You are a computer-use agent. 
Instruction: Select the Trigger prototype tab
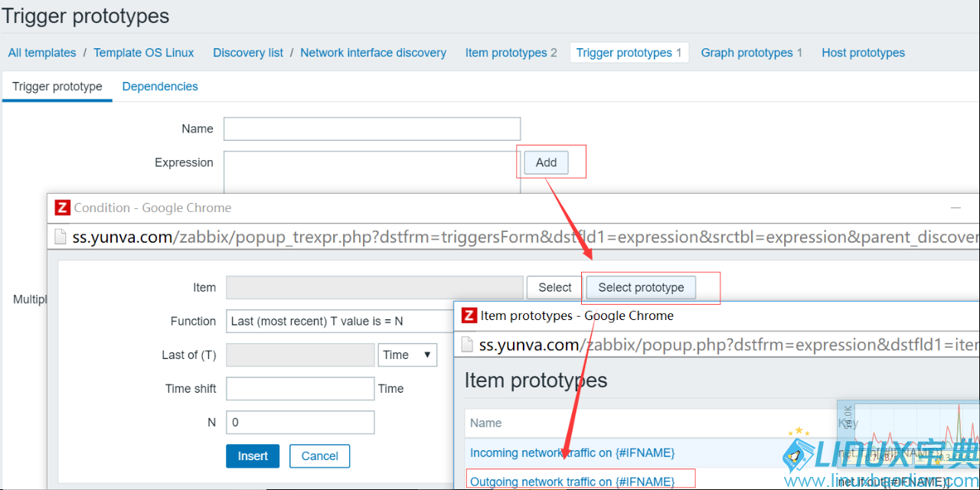[57, 87]
